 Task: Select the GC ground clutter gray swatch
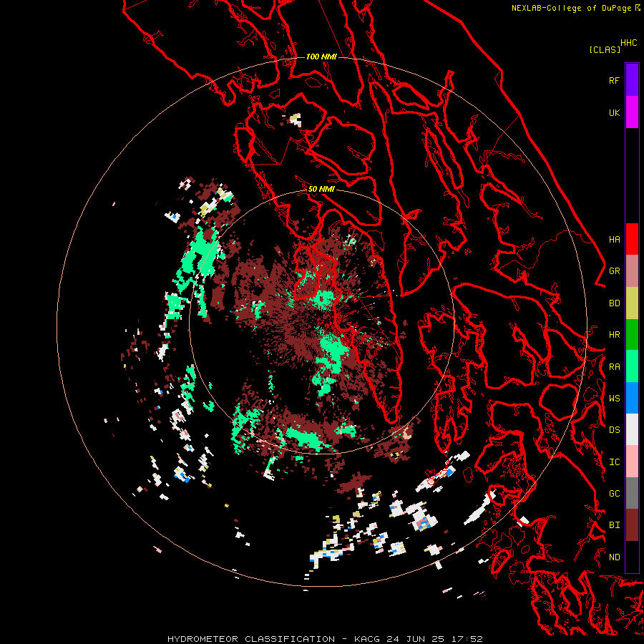(632, 493)
